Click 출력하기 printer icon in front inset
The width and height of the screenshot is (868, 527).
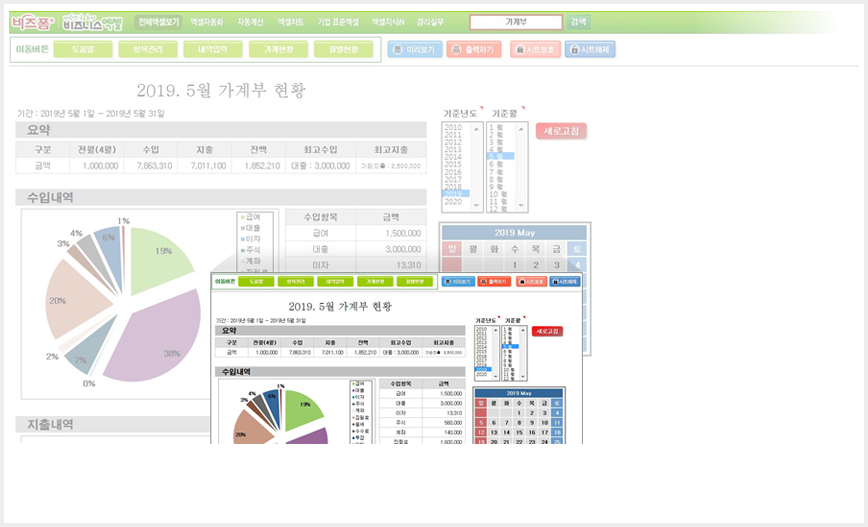(484, 282)
